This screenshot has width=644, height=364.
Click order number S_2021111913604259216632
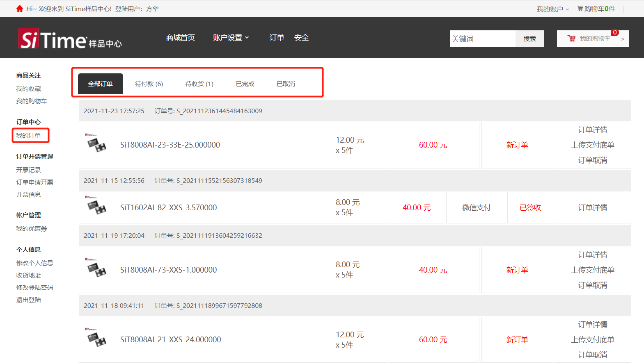[219, 236]
